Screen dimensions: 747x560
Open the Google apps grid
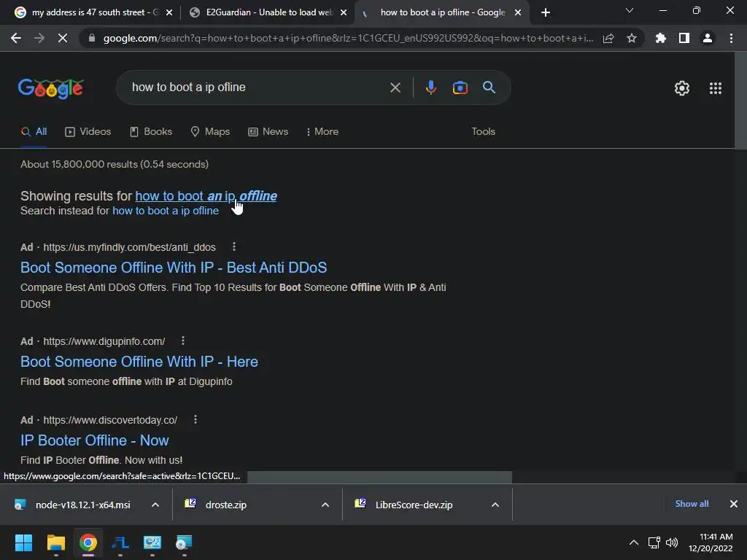(x=715, y=88)
